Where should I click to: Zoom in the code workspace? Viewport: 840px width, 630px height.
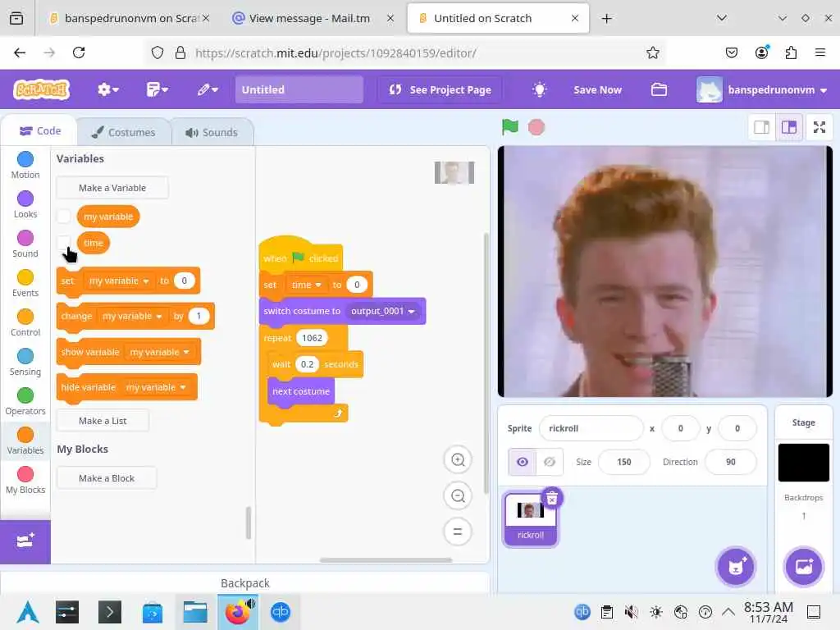click(x=458, y=459)
